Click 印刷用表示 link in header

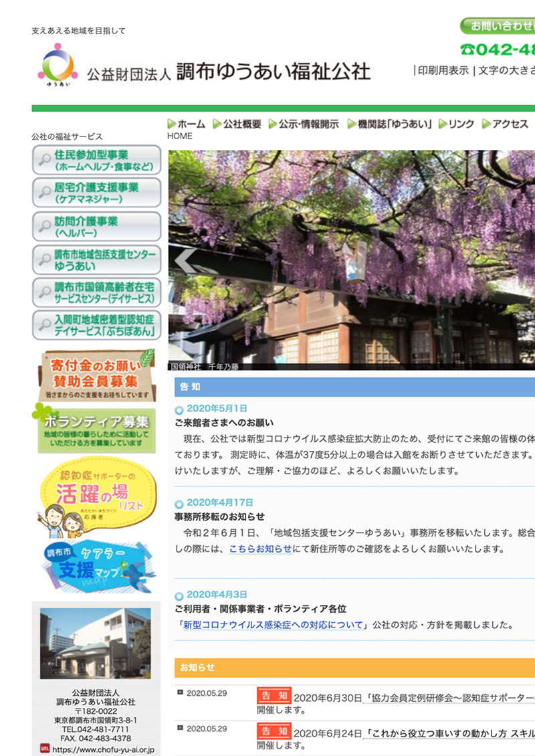[x=443, y=71]
